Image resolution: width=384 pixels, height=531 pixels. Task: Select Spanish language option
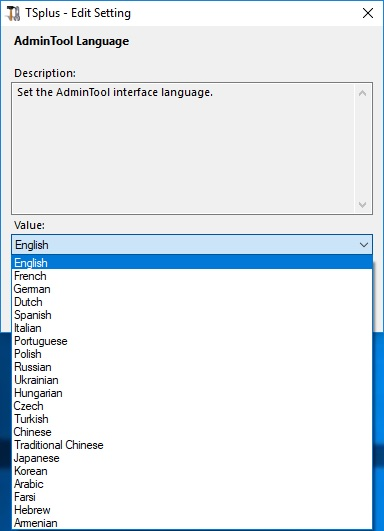pyautogui.click(x=192, y=315)
